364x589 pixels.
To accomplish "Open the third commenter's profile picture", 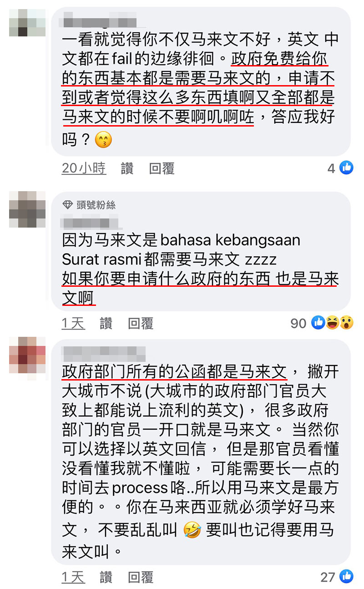I will [x=27, y=355].
